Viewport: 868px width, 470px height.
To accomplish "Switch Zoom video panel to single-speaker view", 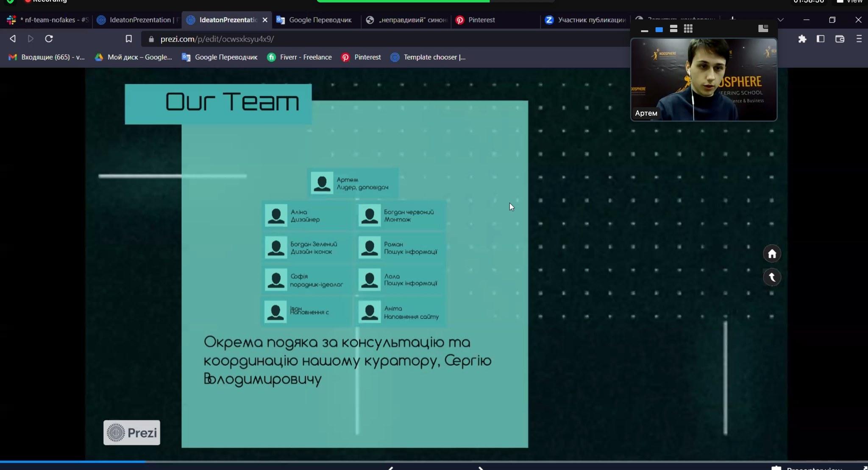I will (x=659, y=29).
